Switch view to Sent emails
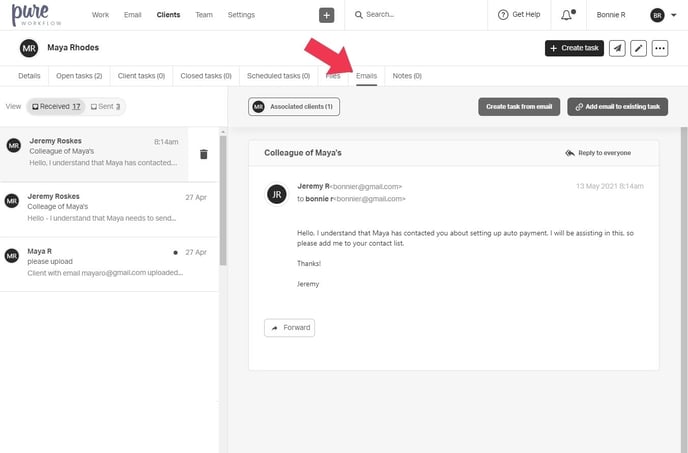 pyautogui.click(x=105, y=106)
